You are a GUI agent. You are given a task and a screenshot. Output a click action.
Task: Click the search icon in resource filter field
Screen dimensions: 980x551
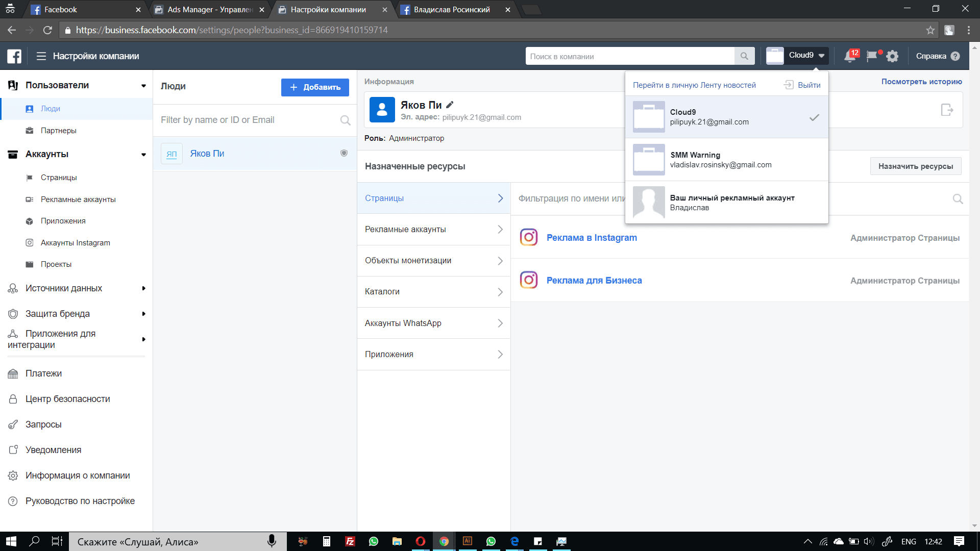(x=958, y=199)
